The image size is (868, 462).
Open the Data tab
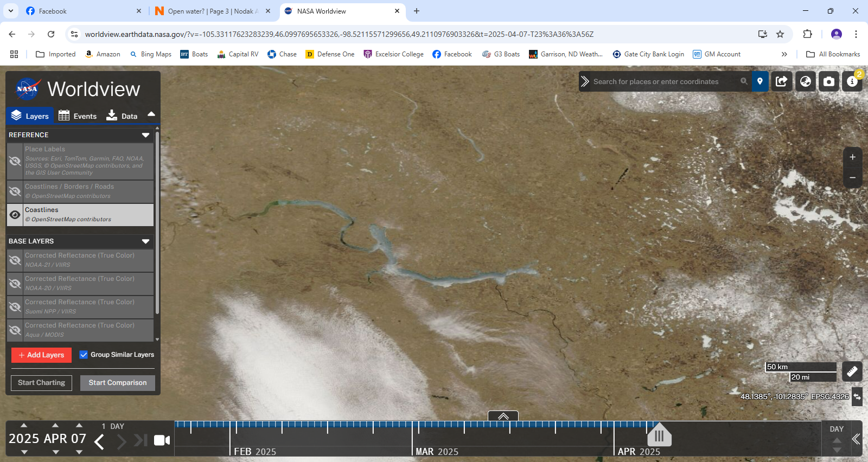[x=122, y=116]
